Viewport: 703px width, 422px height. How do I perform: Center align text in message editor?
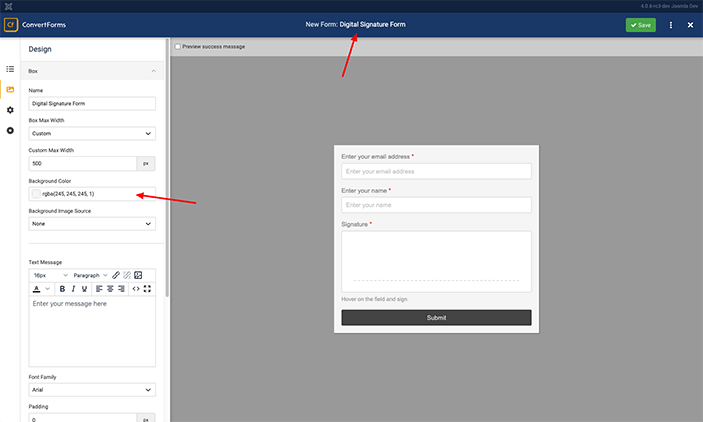tap(110, 288)
